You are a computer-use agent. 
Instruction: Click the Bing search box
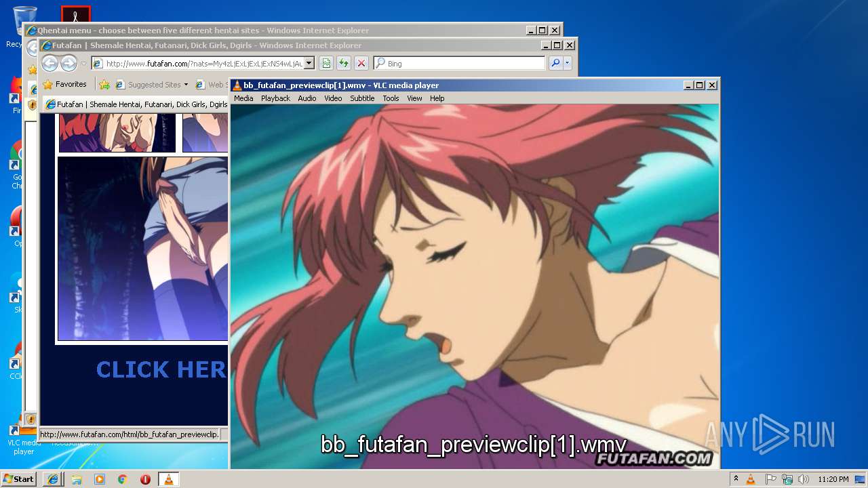tap(460, 63)
